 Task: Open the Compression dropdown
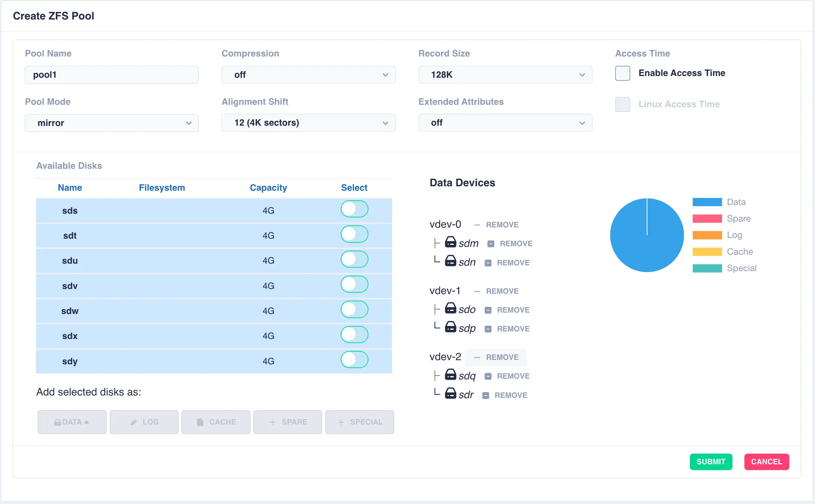308,75
